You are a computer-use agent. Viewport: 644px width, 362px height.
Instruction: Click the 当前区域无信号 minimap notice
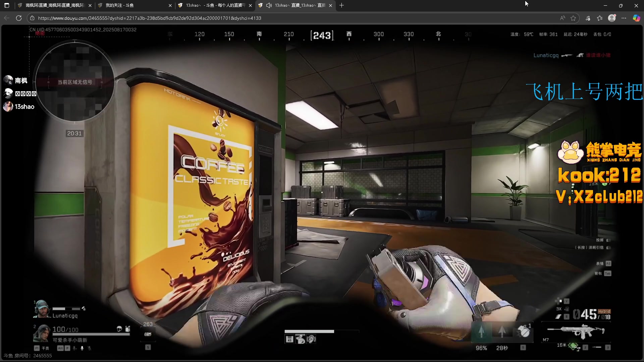[x=75, y=82]
